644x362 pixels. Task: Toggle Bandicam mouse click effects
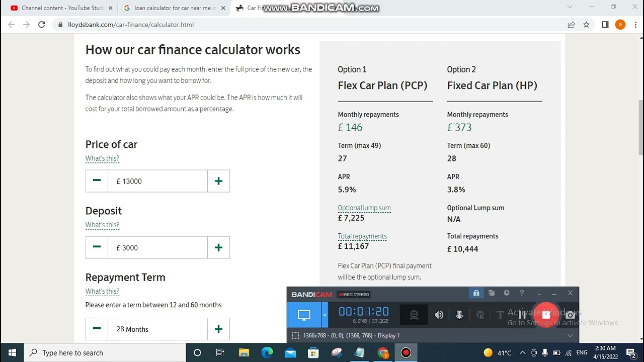[480, 315]
